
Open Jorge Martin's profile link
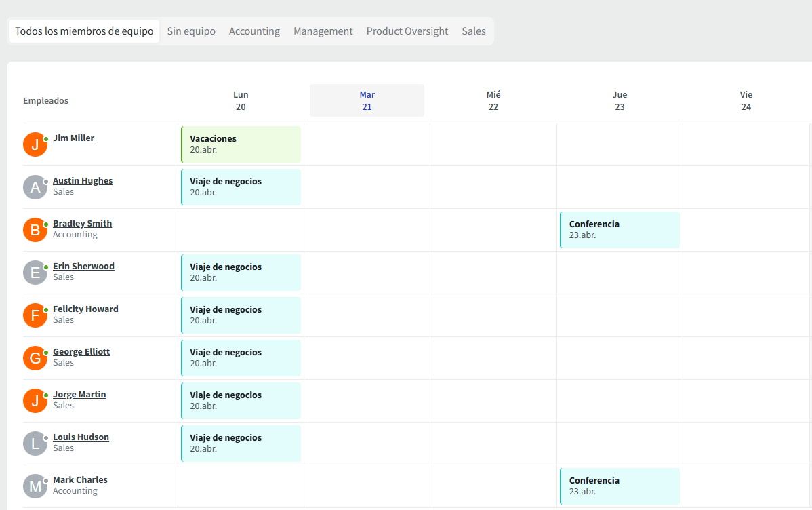[x=79, y=395]
